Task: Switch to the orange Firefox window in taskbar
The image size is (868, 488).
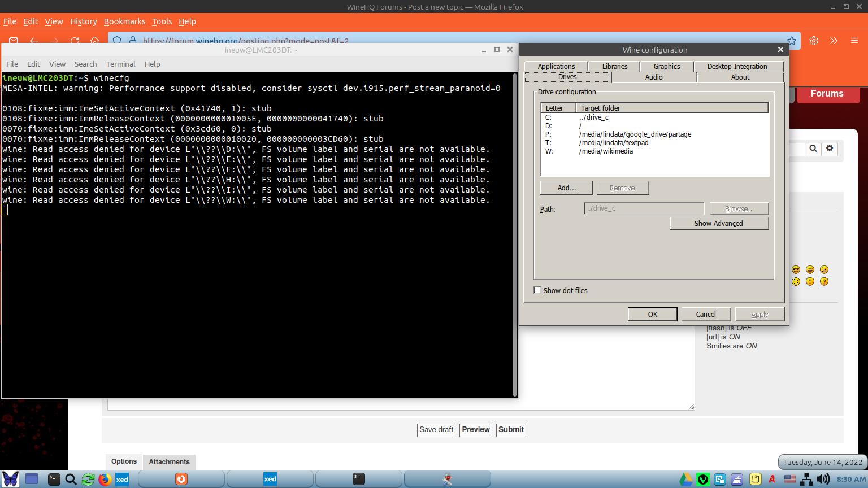Action: click(181, 480)
